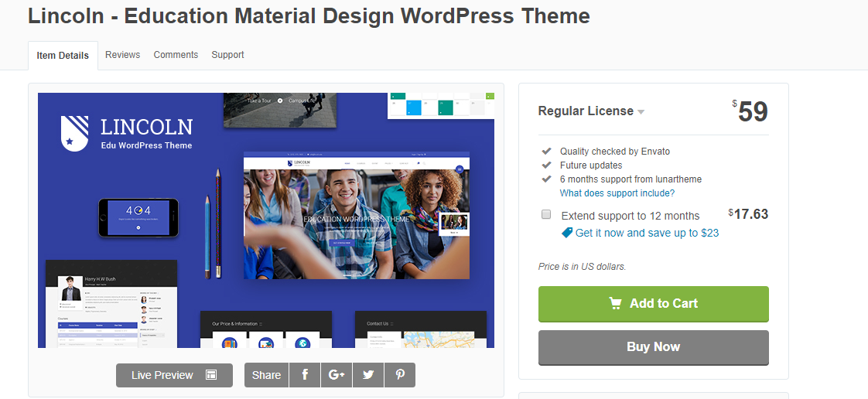The width and height of the screenshot is (868, 399).
Task: Click the $59 price text
Action: click(x=750, y=111)
